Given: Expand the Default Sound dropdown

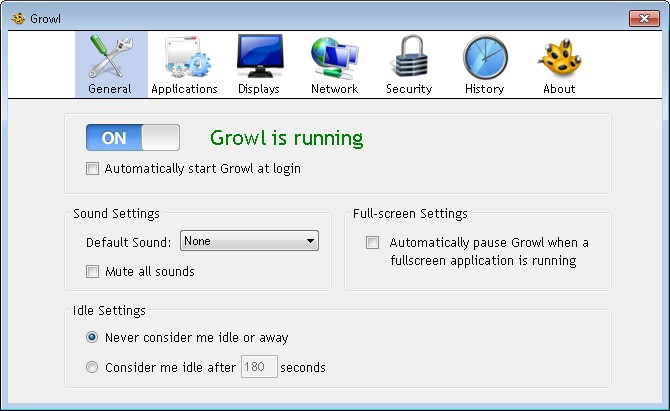Looking at the screenshot, I should coord(250,241).
